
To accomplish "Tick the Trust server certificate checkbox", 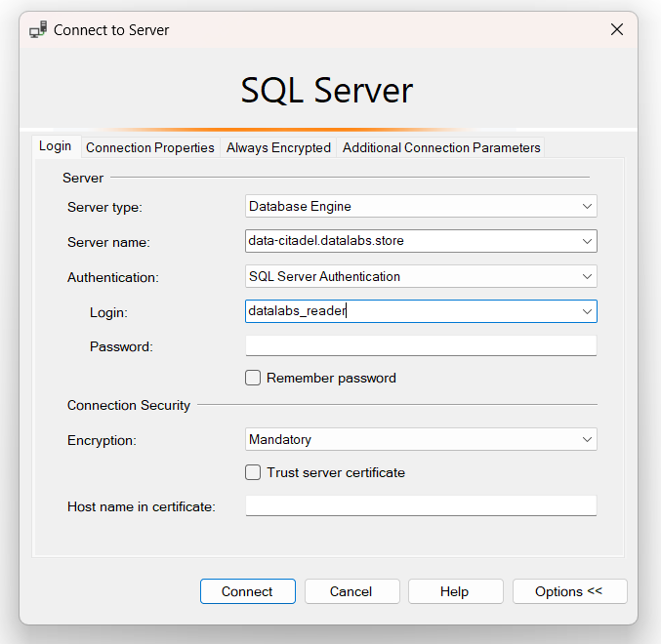I will pyautogui.click(x=253, y=472).
